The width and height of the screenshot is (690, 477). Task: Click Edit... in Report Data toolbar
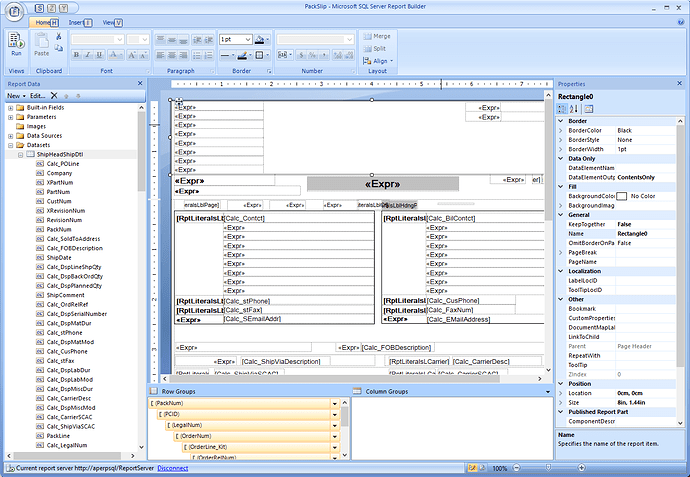tap(37, 95)
